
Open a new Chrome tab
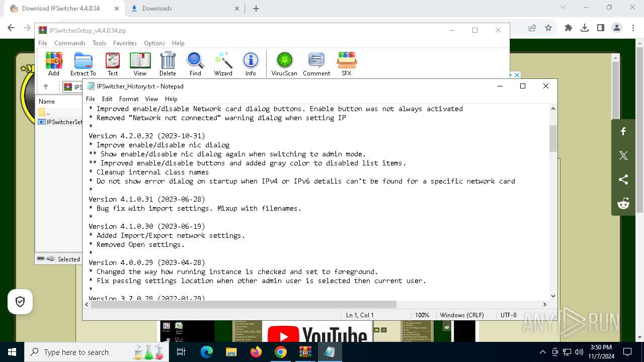click(x=256, y=9)
